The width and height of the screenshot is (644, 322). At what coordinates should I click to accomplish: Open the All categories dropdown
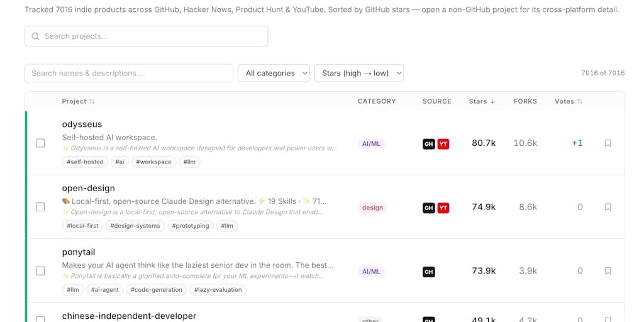point(274,73)
